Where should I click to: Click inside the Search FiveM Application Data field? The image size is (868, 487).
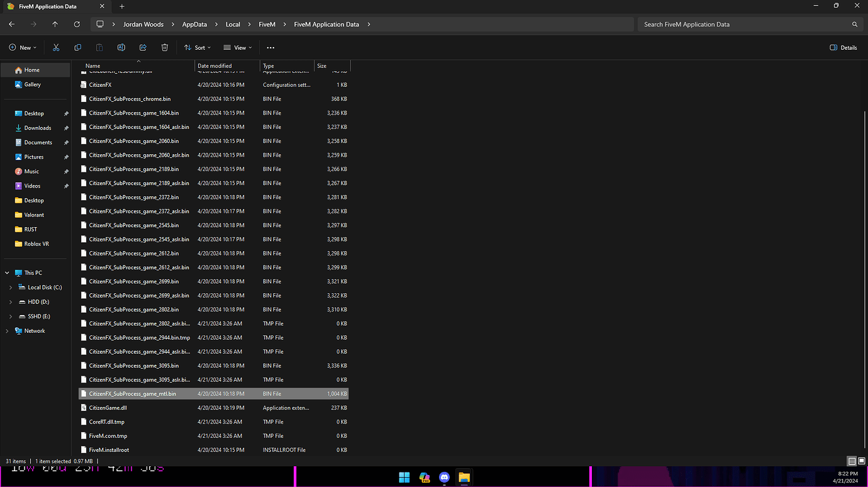tap(748, 24)
